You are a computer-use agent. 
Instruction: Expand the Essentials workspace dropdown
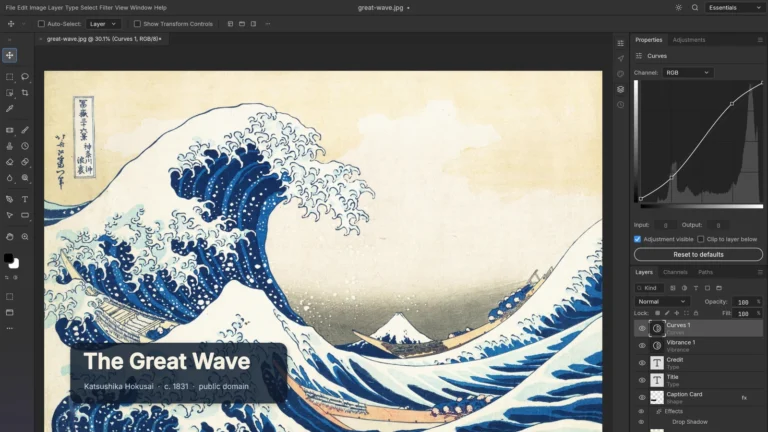[734, 7]
